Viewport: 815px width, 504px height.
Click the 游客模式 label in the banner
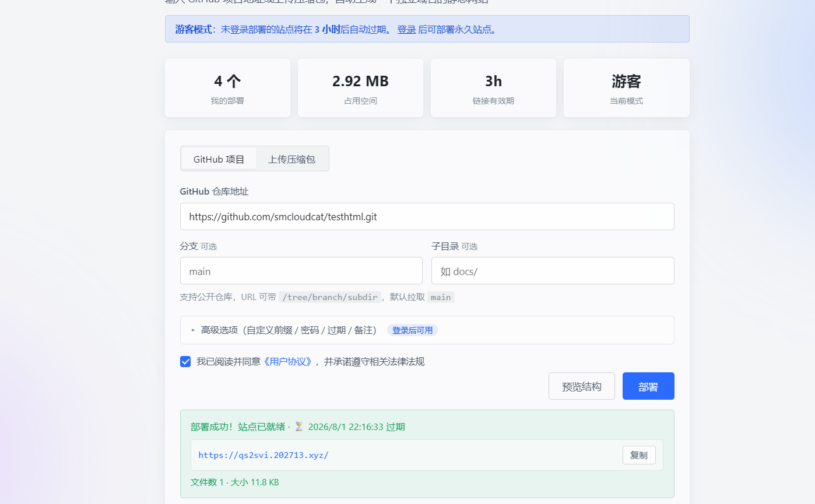(194, 29)
